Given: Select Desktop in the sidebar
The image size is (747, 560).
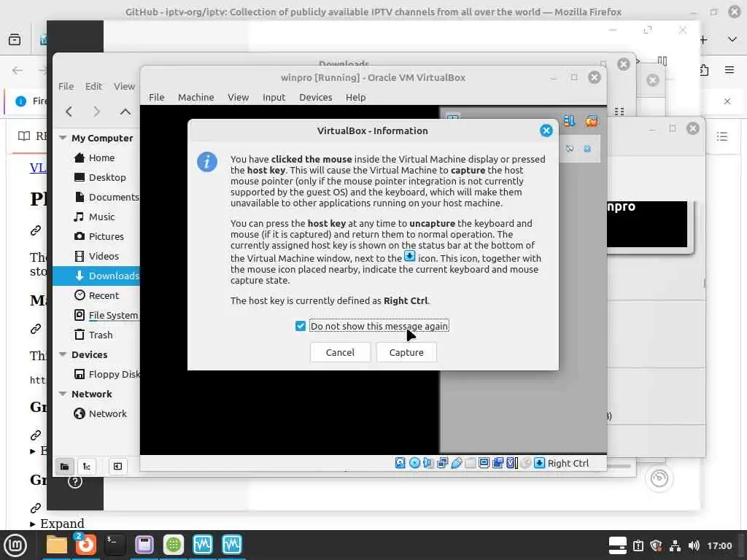Looking at the screenshot, I should pos(96,177).
